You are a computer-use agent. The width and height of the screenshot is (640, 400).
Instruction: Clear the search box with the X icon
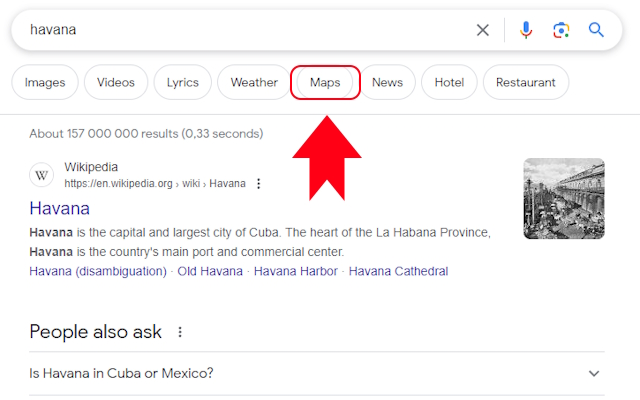482,30
